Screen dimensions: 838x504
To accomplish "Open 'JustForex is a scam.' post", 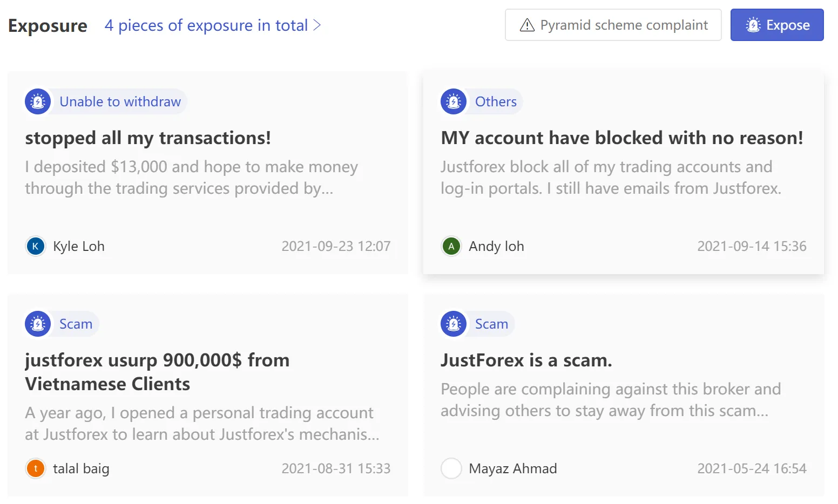I will pyautogui.click(x=526, y=360).
